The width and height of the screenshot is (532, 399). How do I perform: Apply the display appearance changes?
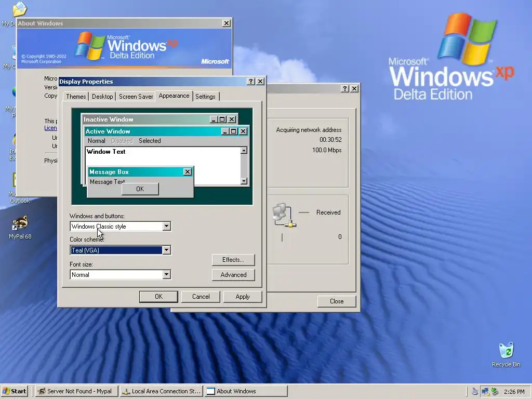pos(243,297)
